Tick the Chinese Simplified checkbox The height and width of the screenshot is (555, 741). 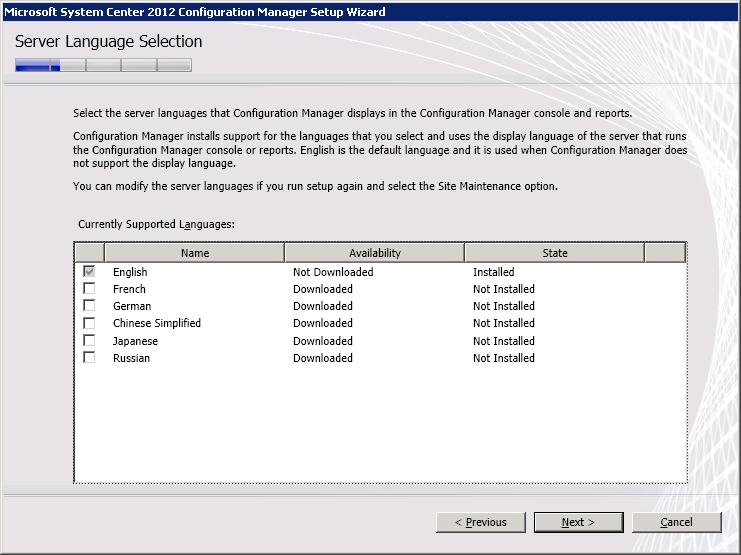tap(89, 323)
